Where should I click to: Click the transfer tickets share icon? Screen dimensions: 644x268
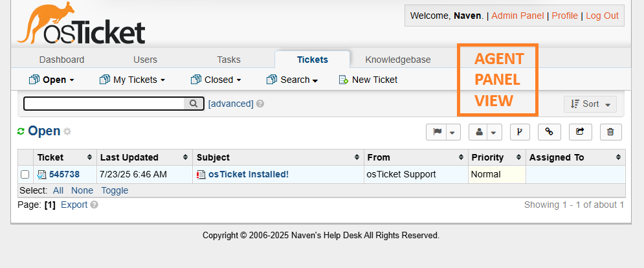(x=581, y=132)
